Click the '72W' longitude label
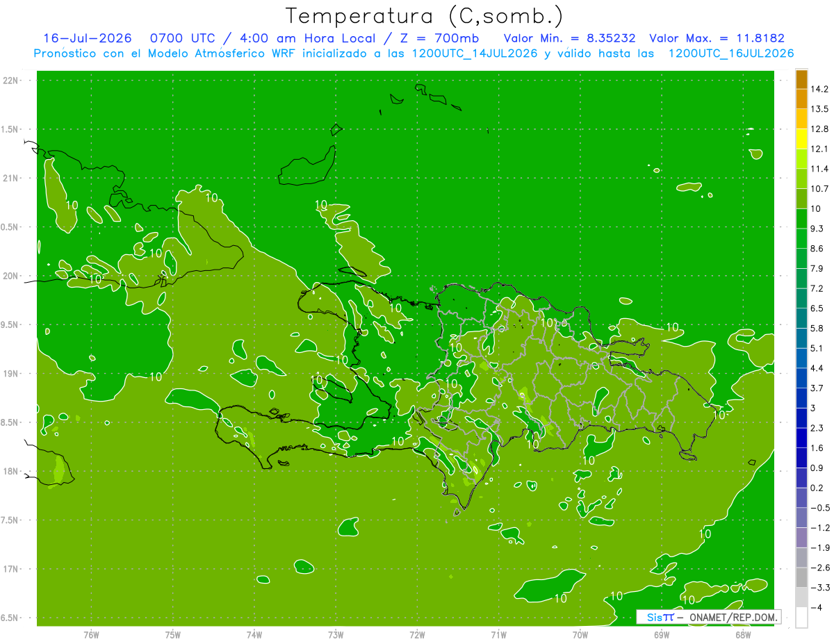The width and height of the screenshot is (834, 644). [417, 635]
